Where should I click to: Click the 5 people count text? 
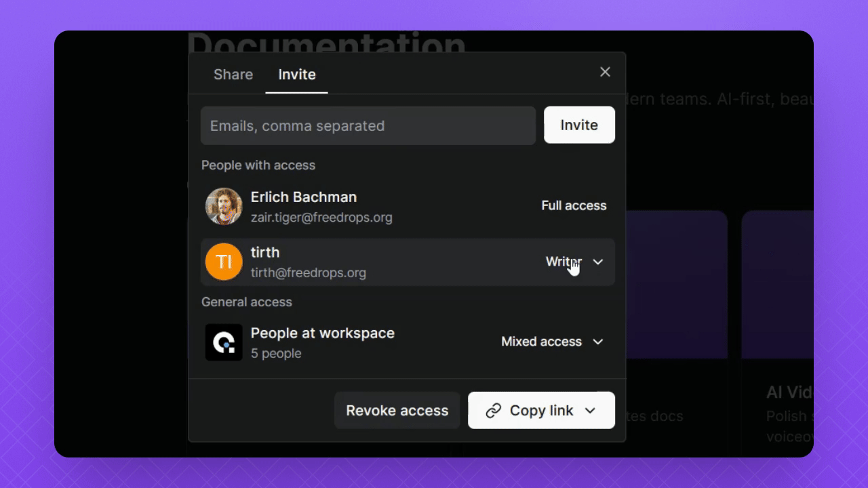[276, 354]
